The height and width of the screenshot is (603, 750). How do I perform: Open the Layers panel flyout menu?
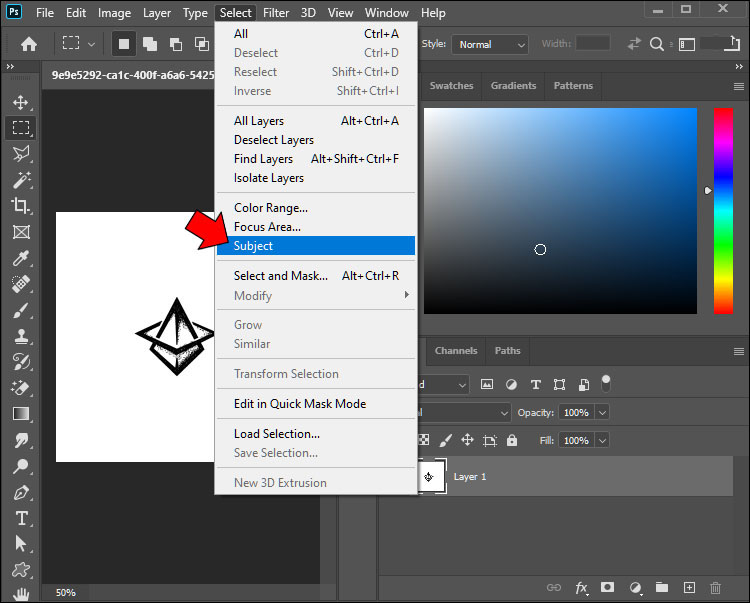point(739,351)
